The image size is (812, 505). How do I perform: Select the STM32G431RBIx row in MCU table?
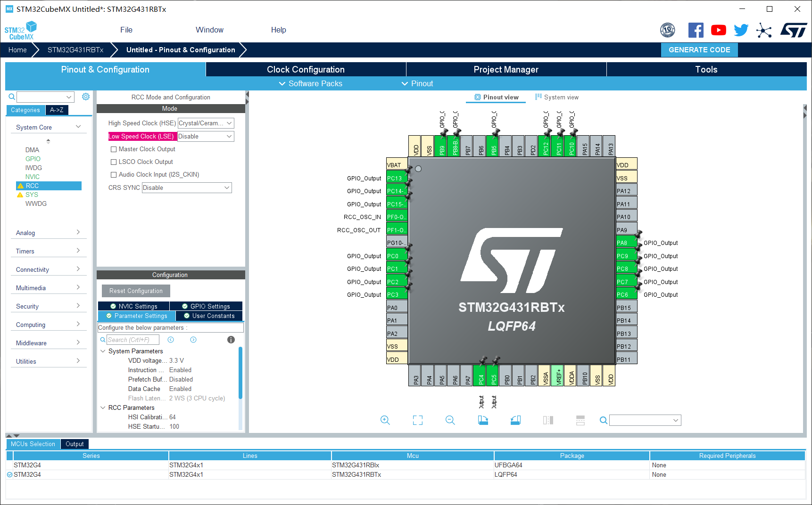click(x=406, y=465)
